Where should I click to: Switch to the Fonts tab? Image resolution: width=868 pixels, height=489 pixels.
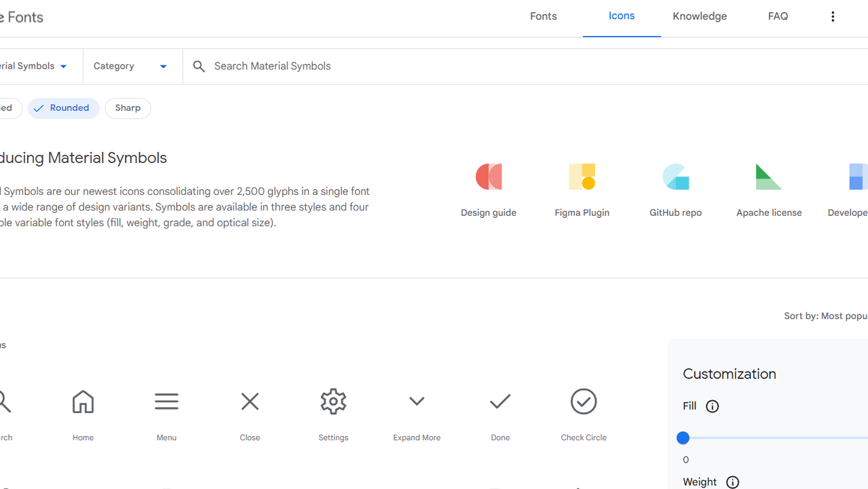(543, 16)
